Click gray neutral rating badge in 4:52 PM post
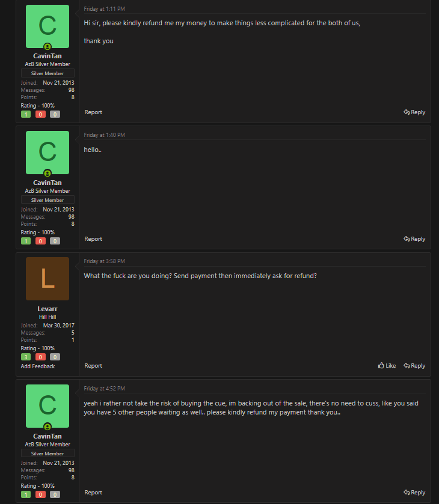 tap(55, 494)
